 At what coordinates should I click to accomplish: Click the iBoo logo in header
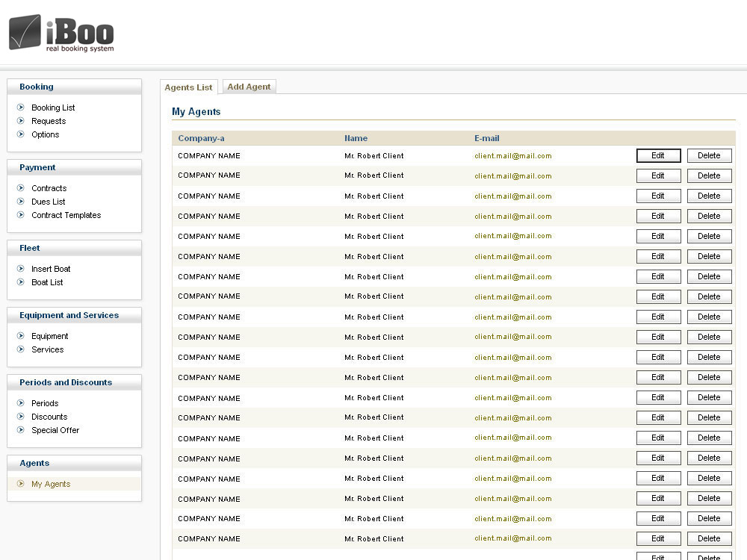(61, 34)
